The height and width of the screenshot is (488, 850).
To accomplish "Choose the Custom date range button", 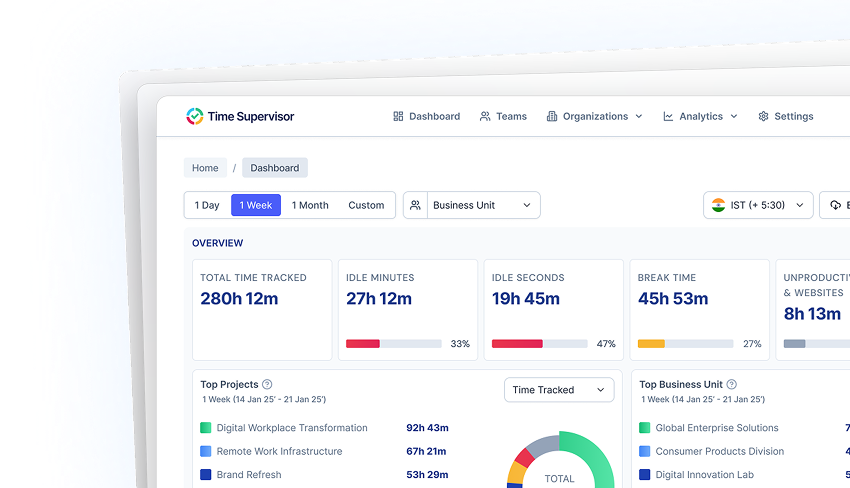I will [366, 205].
